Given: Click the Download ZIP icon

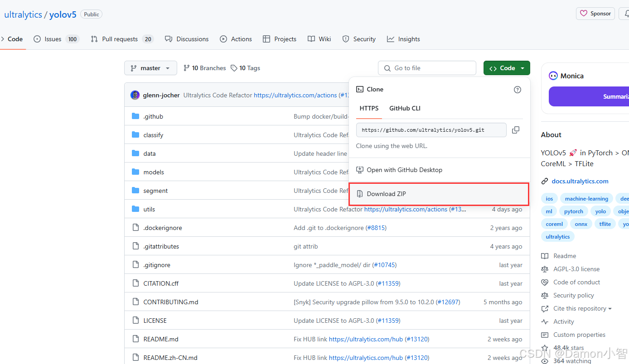Looking at the screenshot, I should [360, 194].
